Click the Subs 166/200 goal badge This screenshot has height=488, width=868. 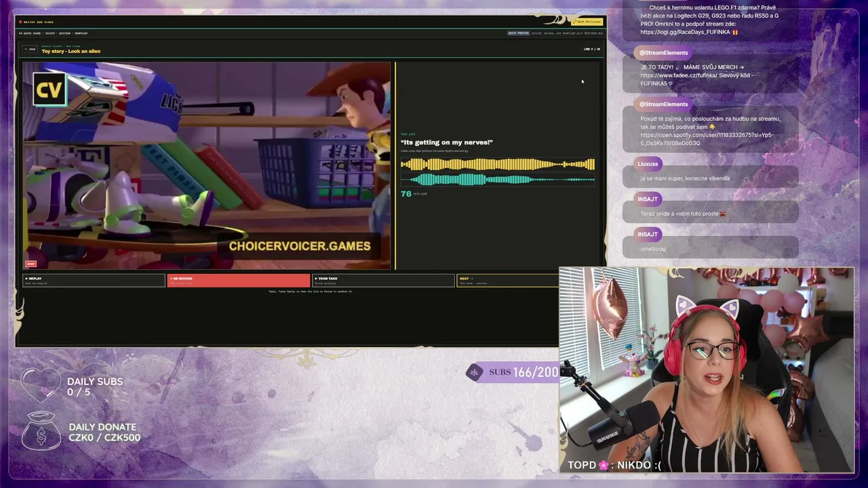(513, 371)
